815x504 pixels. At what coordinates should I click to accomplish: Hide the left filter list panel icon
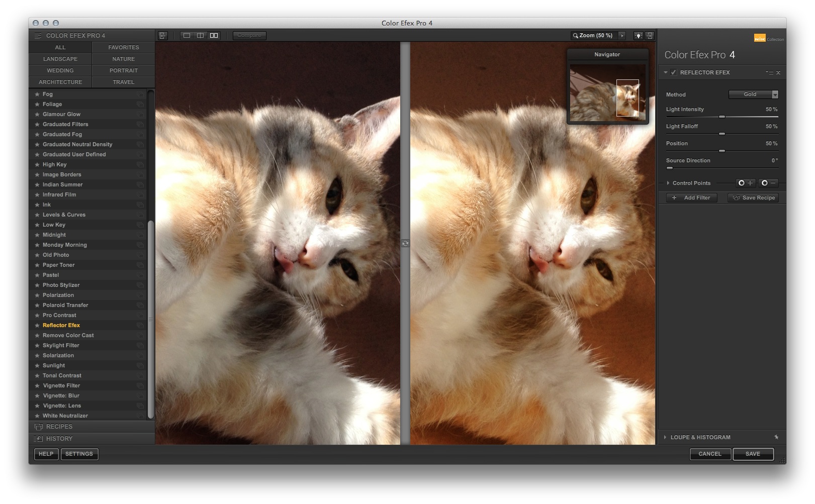pos(162,36)
